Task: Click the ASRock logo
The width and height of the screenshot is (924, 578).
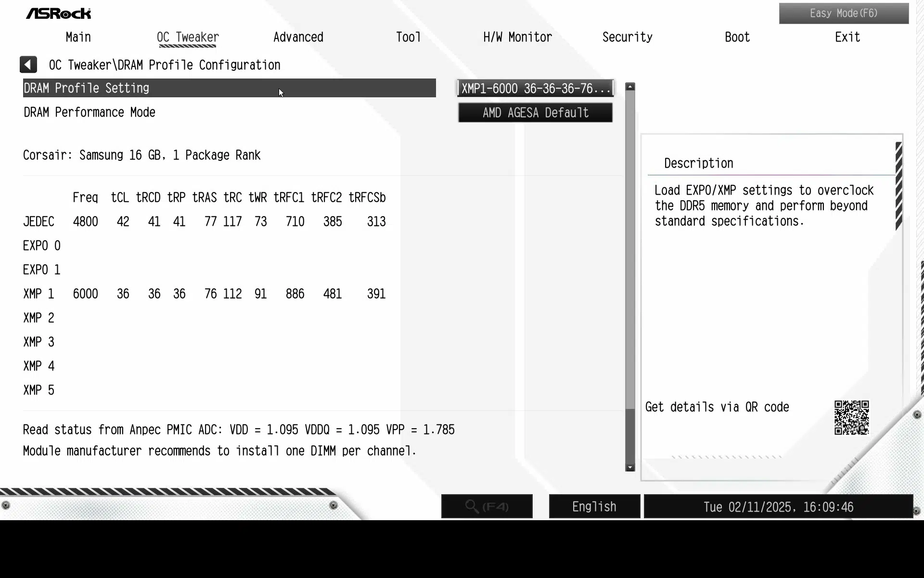Action: point(58,13)
